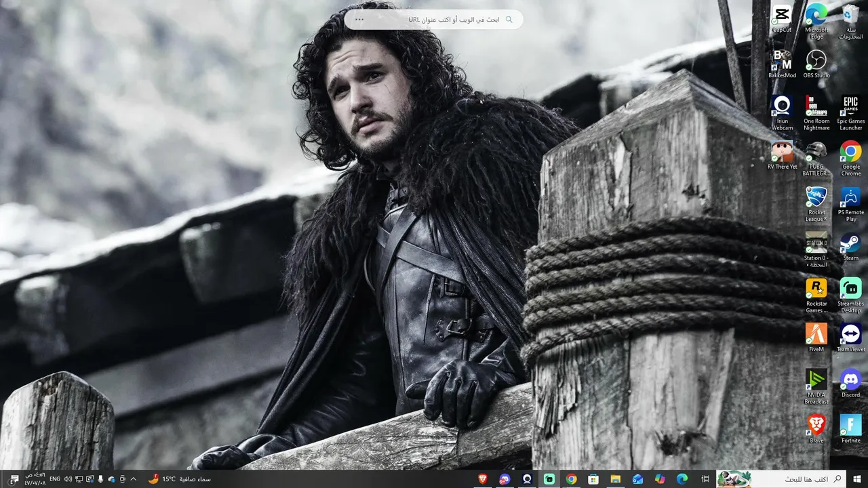Launch the Discord desktop shortcut

[x=851, y=384]
